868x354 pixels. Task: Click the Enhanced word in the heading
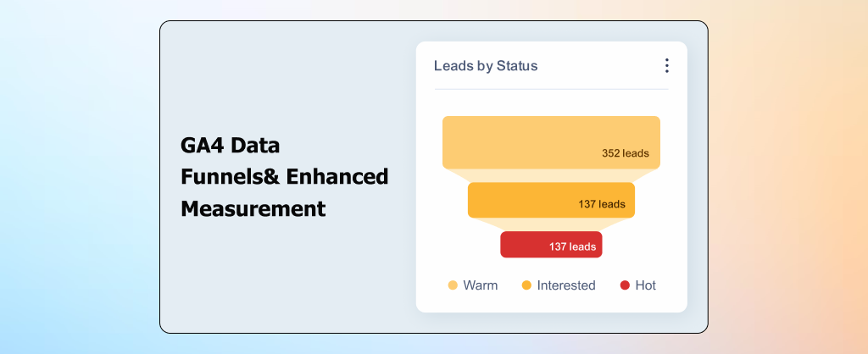(337, 177)
